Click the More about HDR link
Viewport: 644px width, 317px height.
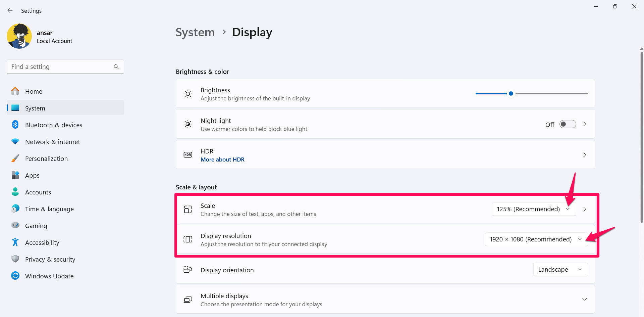pos(222,160)
